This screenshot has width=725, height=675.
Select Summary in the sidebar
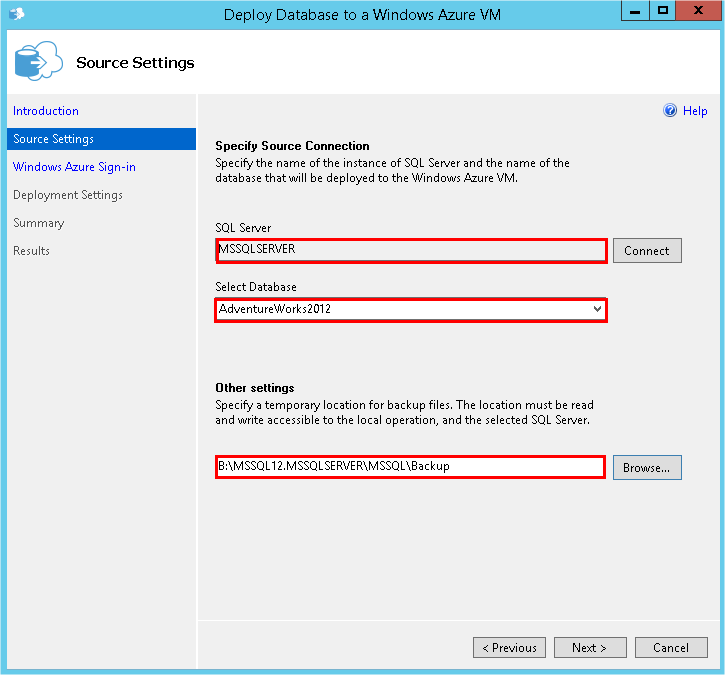pos(39,223)
